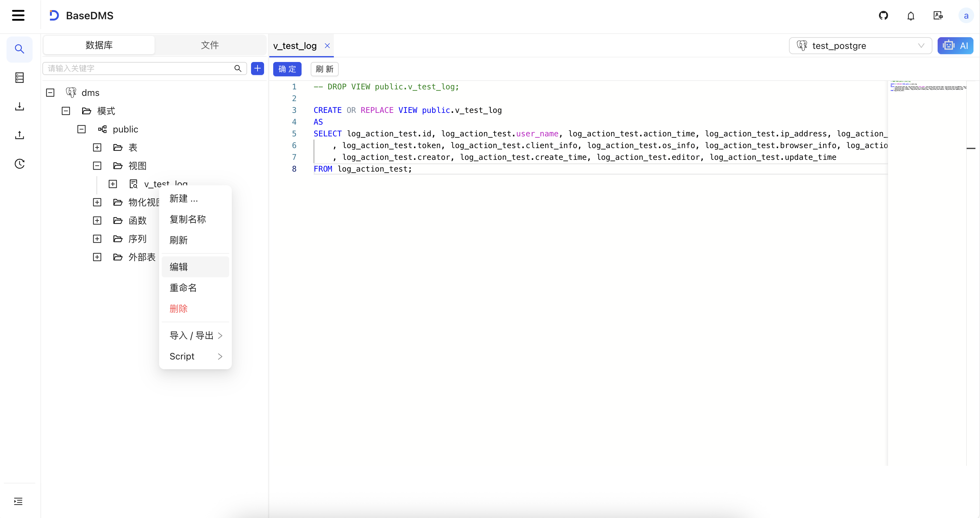Select the search sidebar icon

[20, 49]
